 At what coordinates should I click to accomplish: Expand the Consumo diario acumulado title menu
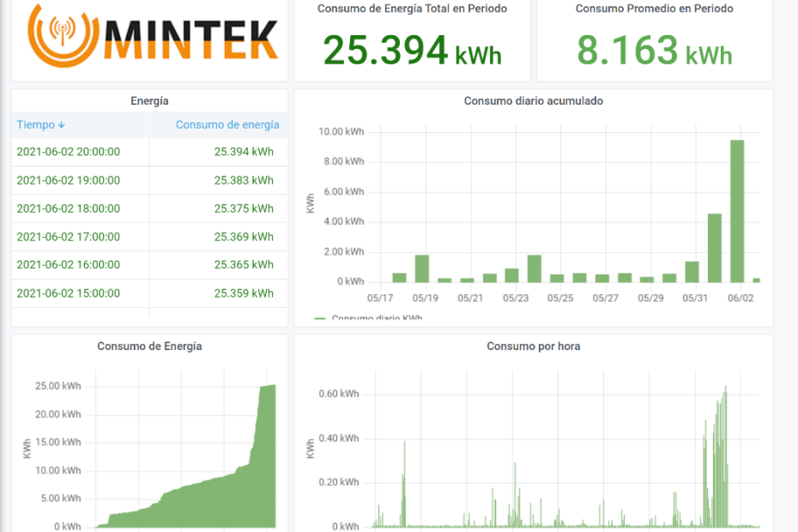[533, 101]
